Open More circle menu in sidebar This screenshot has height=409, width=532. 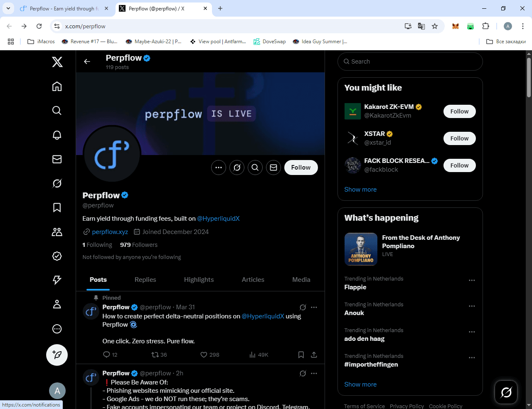[57, 329]
